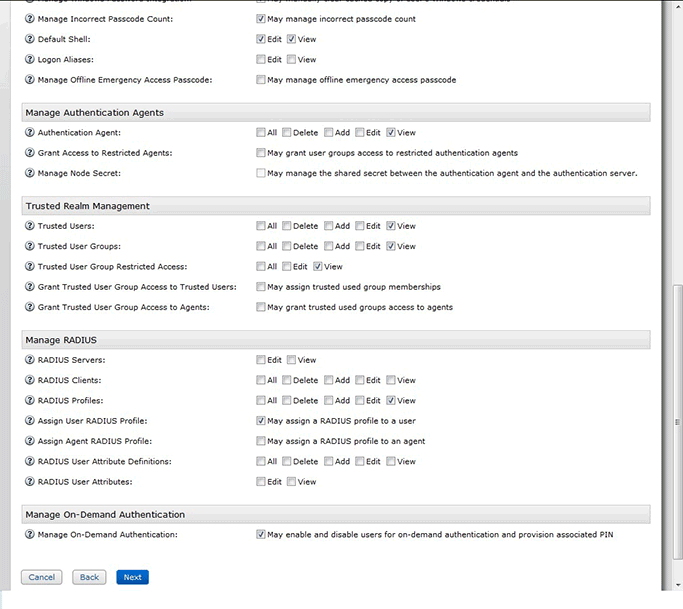Show help for RADIUS Servers
This screenshot has height=609, width=683.
[x=30, y=360]
